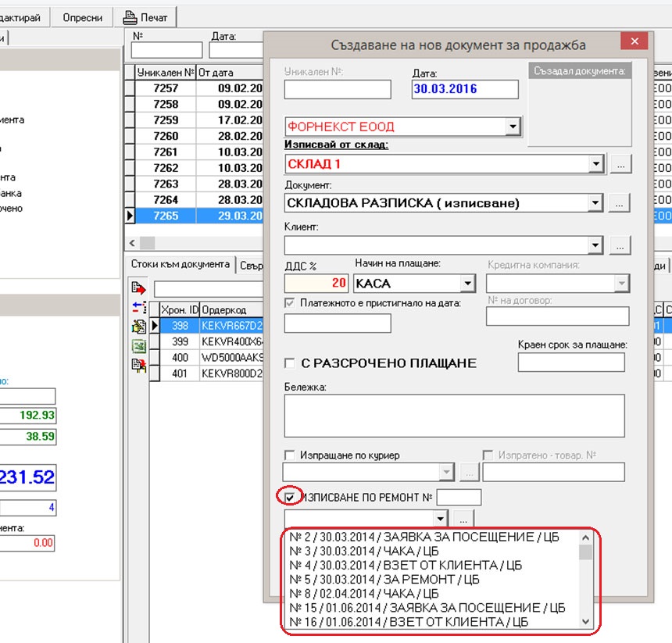Click the red arrow add-item icon

coord(138,288)
